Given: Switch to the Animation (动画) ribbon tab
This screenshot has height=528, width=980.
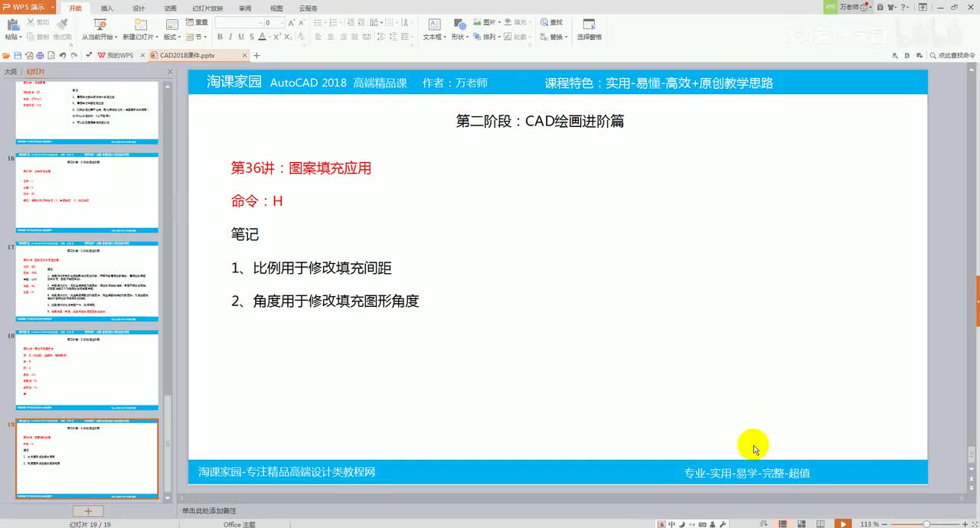Looking at the screenshot, I should pyautogui.click(x=170, y=8).
